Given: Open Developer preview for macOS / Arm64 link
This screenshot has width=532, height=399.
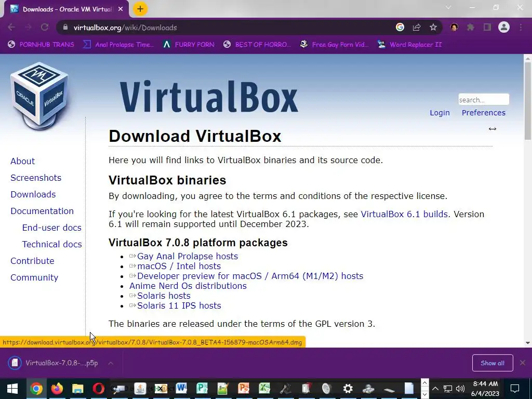Looking at the screenshot, I should pos(250,276).
